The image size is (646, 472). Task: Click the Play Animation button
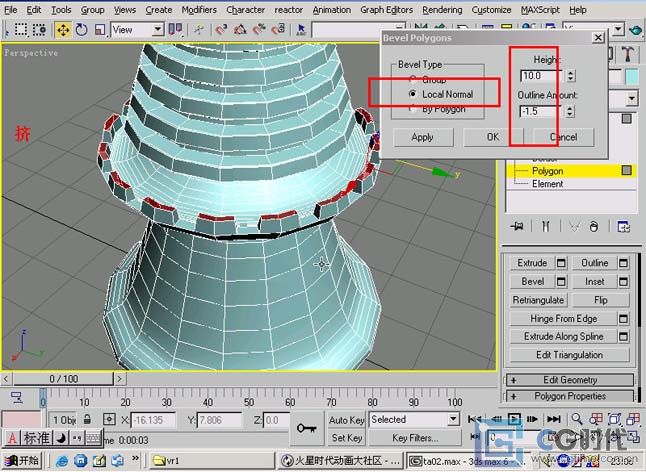coord(514,419)
